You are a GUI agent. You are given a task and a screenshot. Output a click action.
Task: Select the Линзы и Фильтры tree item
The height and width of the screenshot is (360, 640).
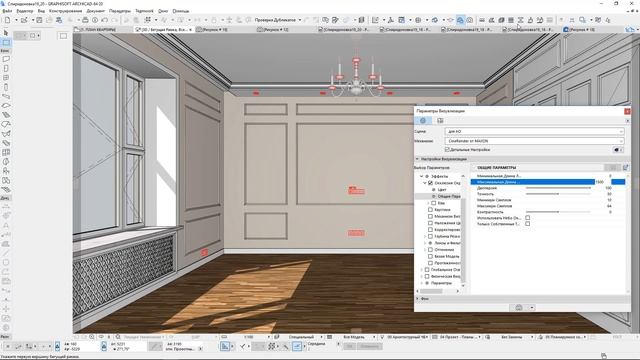click(x=447, y=243)
